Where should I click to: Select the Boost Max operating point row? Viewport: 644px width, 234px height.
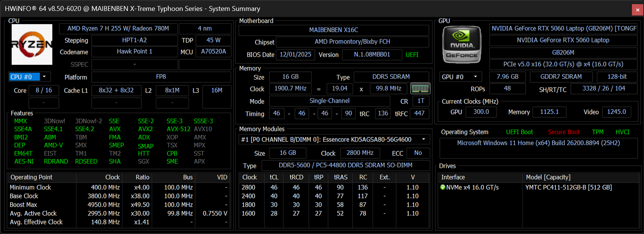[x=119, y=205]
